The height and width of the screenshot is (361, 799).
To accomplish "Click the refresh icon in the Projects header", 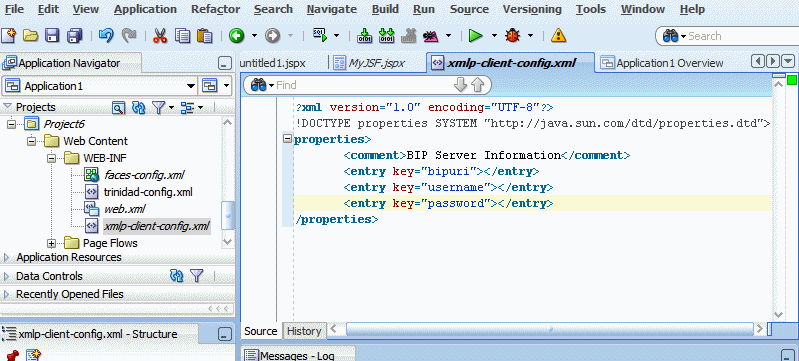I will [139, 108].
